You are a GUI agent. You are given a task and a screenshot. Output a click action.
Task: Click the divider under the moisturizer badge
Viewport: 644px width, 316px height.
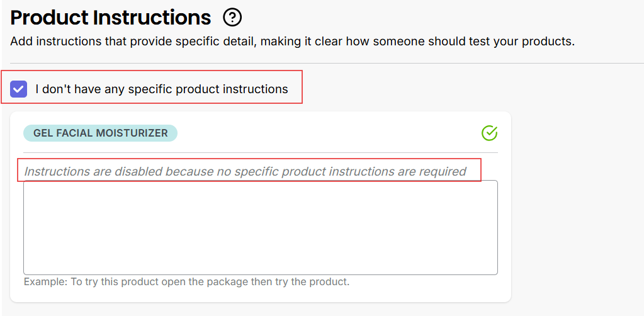coord(260,152)
